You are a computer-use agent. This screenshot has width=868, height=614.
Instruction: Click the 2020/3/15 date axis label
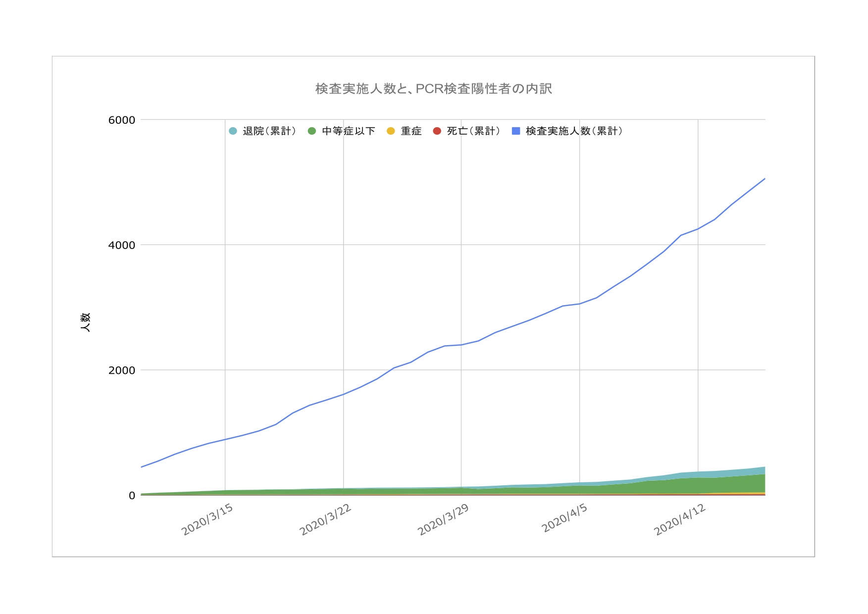[x=207, y=520]
